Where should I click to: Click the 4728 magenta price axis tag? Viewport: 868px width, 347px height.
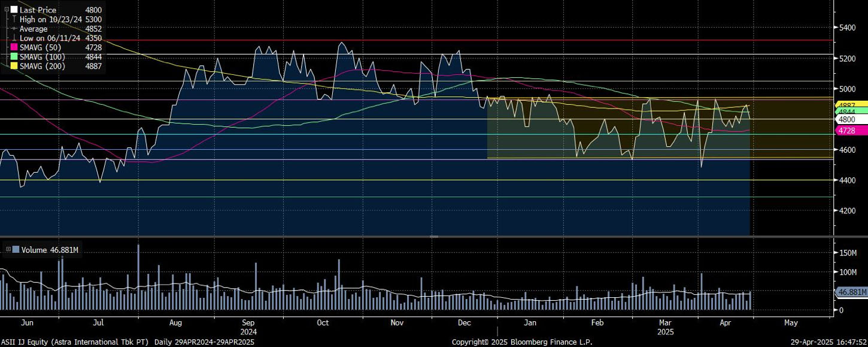pyautogui.click(x=850, y=131)
